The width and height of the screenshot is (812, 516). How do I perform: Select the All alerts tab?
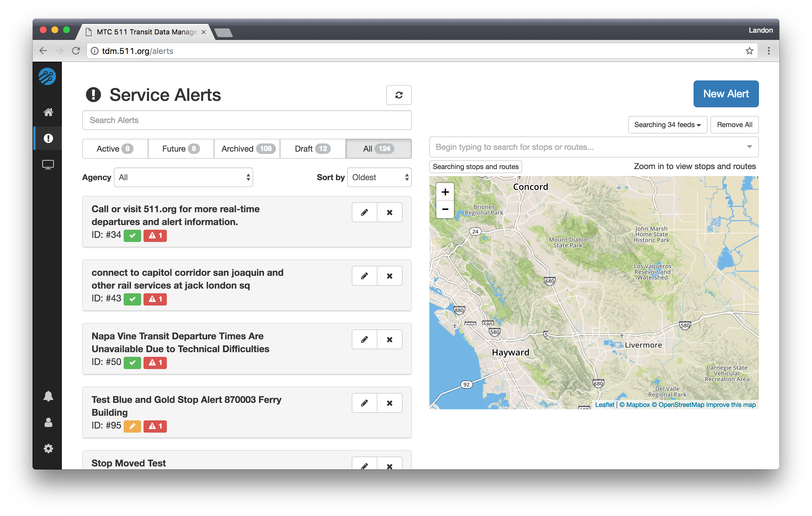(x=379, y=149)
